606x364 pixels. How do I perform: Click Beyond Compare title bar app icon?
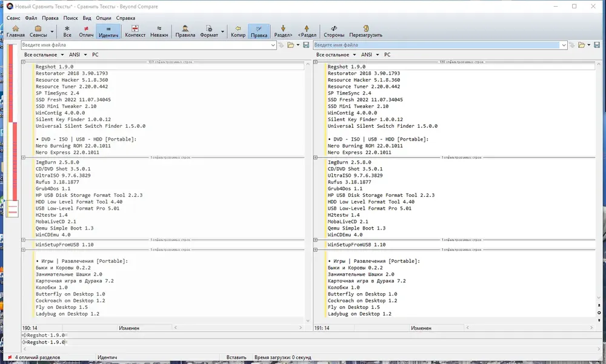pos(10,6)
